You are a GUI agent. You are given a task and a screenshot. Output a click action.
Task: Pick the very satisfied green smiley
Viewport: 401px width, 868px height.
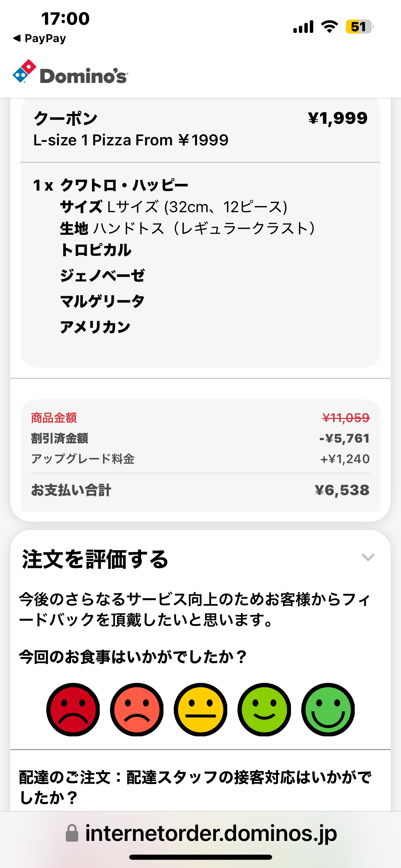(x=328, y=709)
